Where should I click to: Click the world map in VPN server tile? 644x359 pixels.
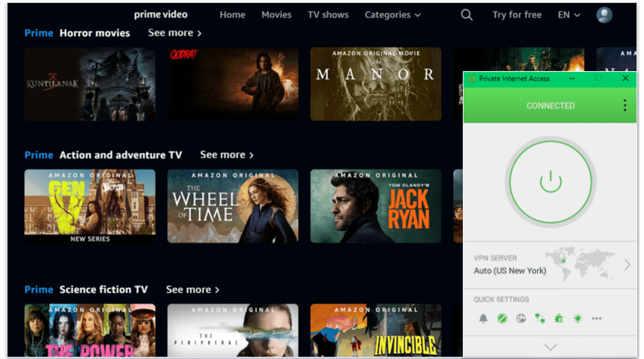(x=580, y=264)
